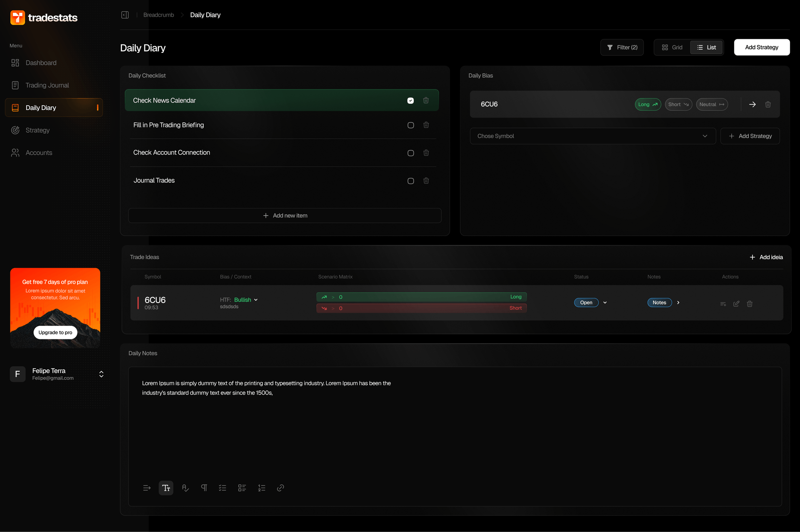Switch to Grid view
800x532 pixels.
pyautogui.click(x=672, y=47)
